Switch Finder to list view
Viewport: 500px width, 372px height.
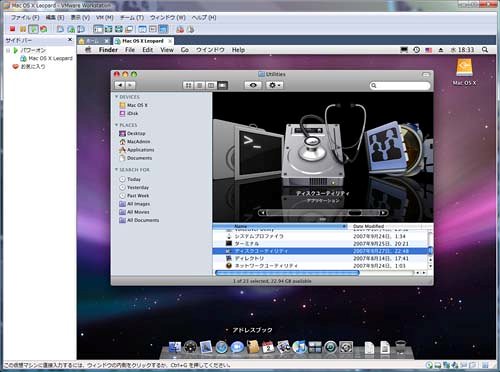200,85
